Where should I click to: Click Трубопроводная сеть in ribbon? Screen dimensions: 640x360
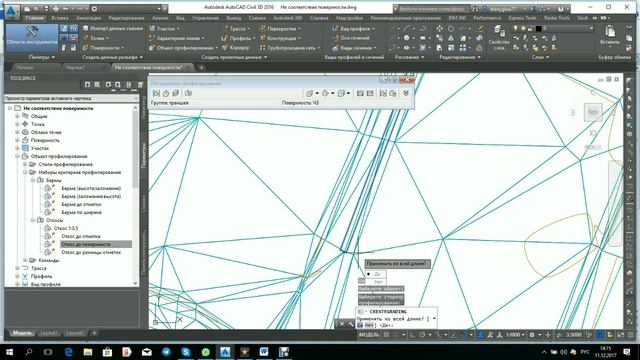point(290,48)
